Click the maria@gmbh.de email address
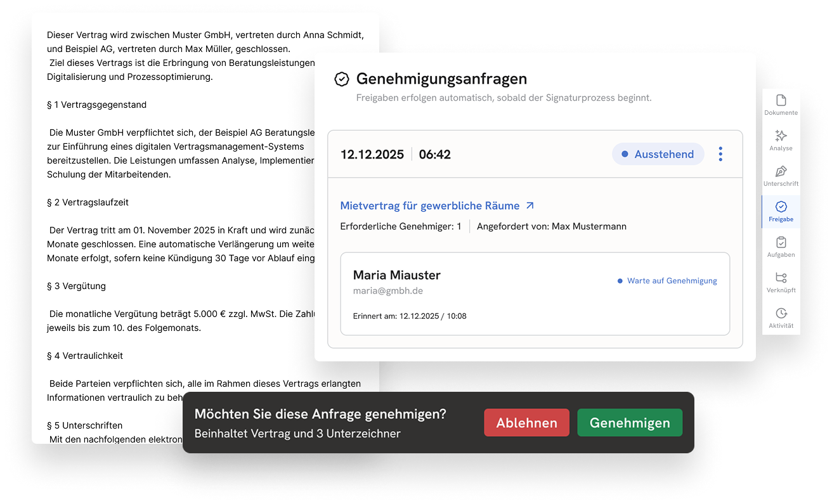The width and height of the screenshot is (832, 504). click(388, 290)
